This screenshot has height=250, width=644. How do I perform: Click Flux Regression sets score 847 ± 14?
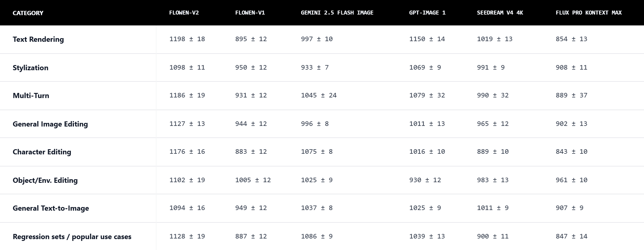(571, 236)
